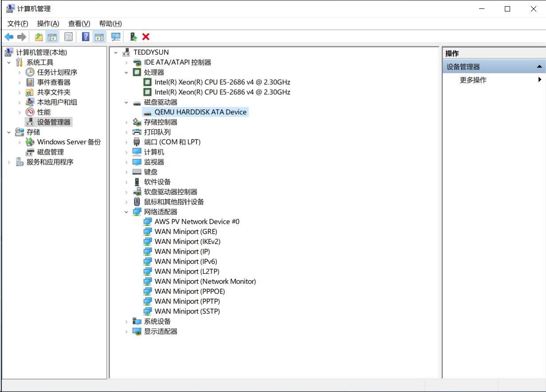The image size is (546, 392).
Task: Select WAN Miniport (SSTP) adapter
Action: [x=187, y=311]
